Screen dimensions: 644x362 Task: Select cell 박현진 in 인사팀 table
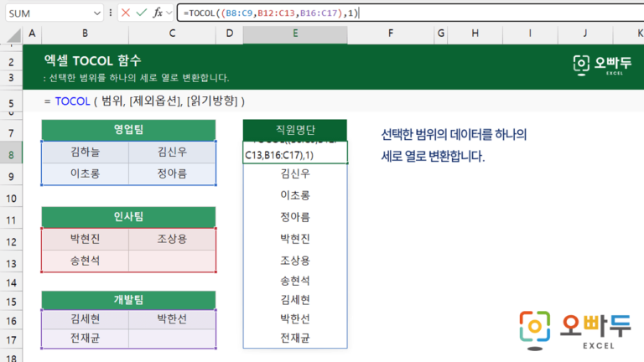point(85,239)
